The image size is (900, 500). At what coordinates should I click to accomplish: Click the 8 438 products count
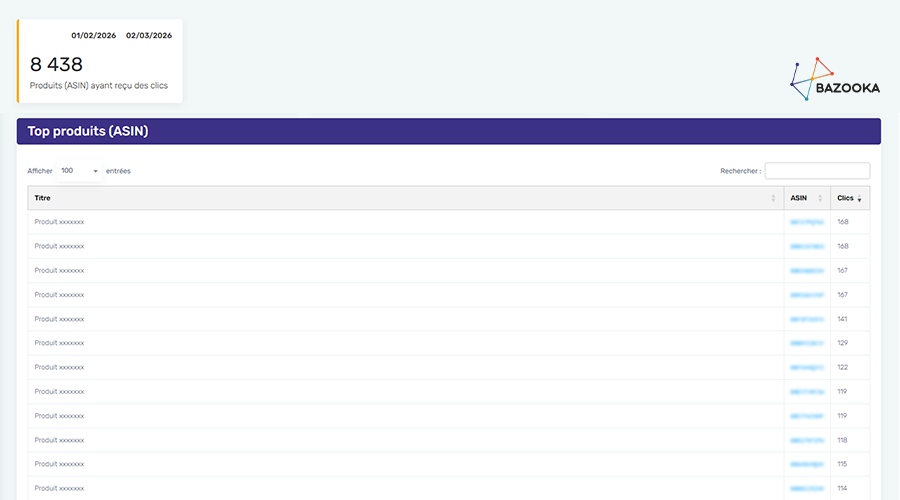click(x=56, y=64)
